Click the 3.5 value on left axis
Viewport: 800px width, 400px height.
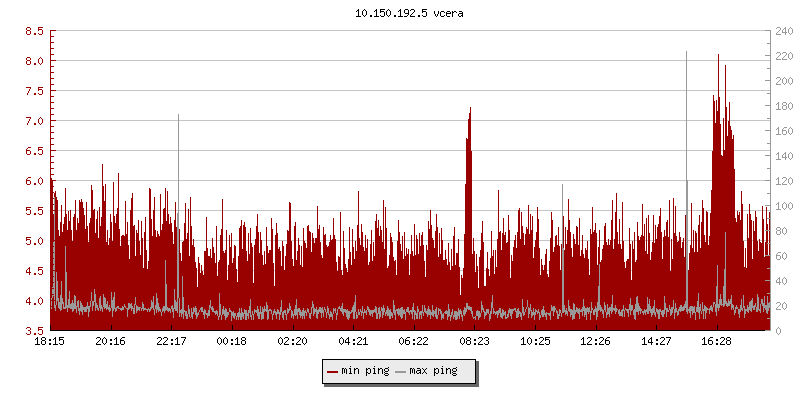[33, 331]
